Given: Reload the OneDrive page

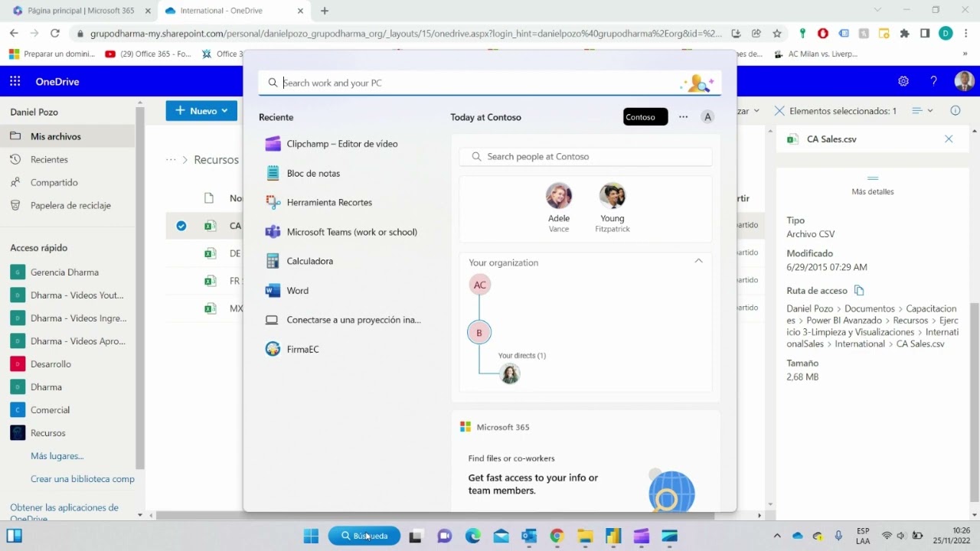Looking at the screenshot, I should click(x=54, y=33).
